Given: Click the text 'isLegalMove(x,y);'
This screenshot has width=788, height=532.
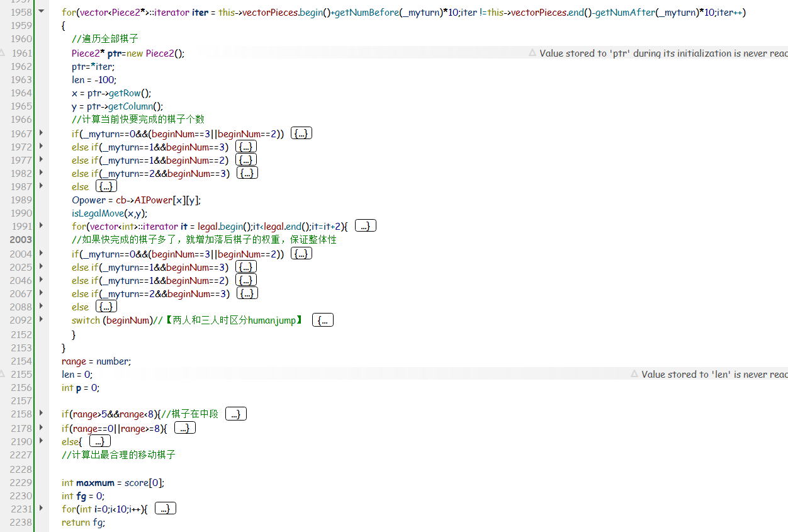Looking at the screenshot, I should coord(110,213).
